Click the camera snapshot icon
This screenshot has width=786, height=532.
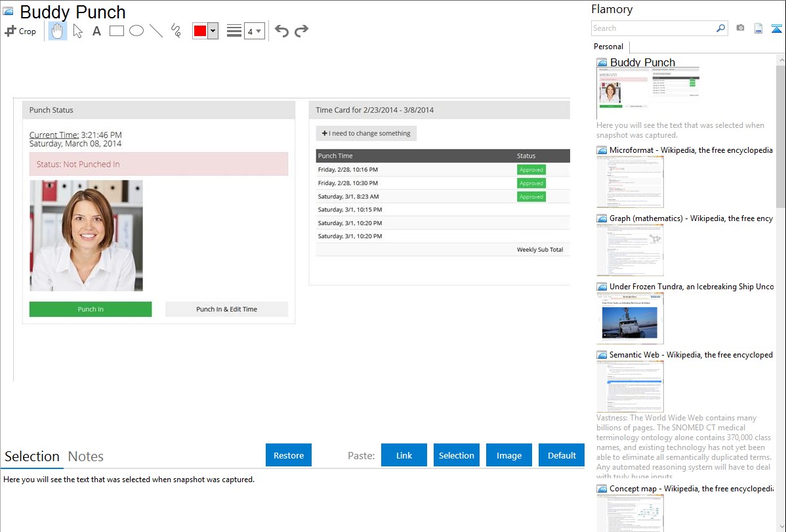tap(740, 28)
